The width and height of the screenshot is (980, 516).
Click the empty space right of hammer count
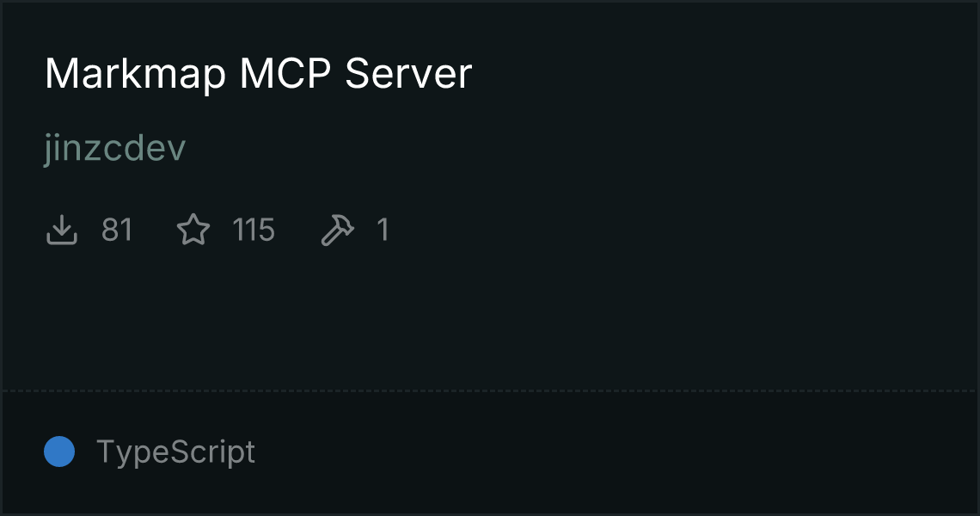click(681, 230)
